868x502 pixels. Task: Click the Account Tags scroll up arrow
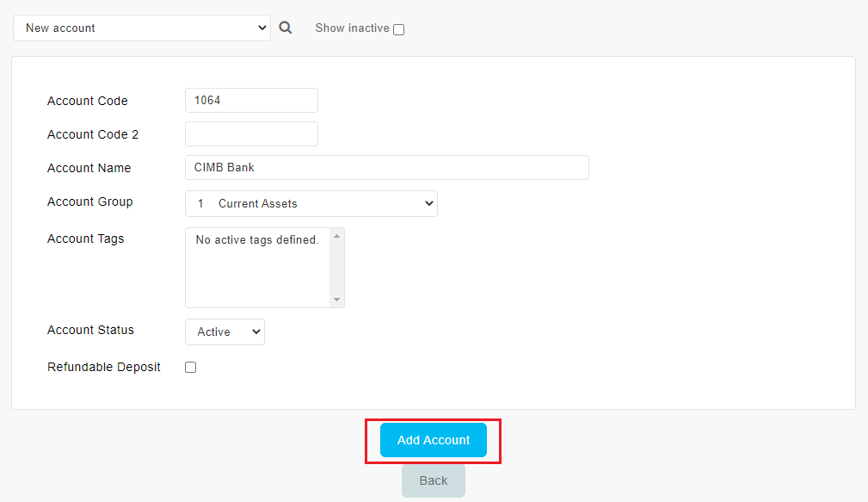pyautogui.click(x=336, y=237)
